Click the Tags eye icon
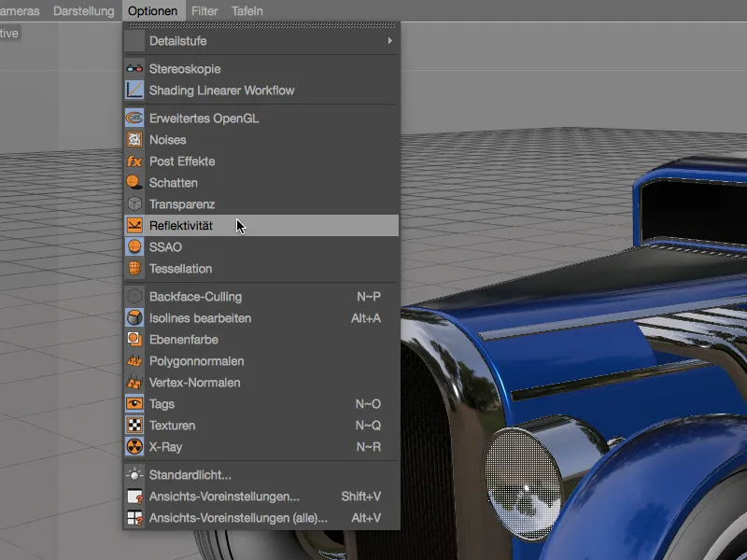The height and width of the screenshot is (560, 747). pyautogui.click(x=134, y=404)
